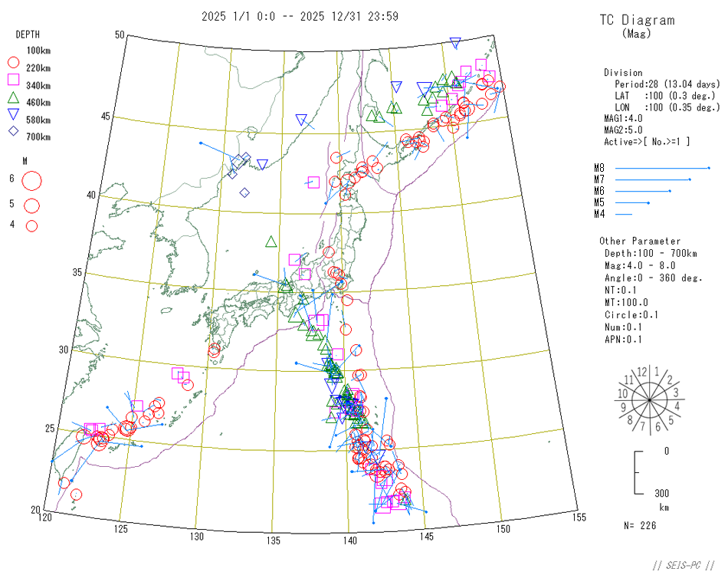
Task: Select the green triangle depth legend symbol
Action: (x=13, y=97)
